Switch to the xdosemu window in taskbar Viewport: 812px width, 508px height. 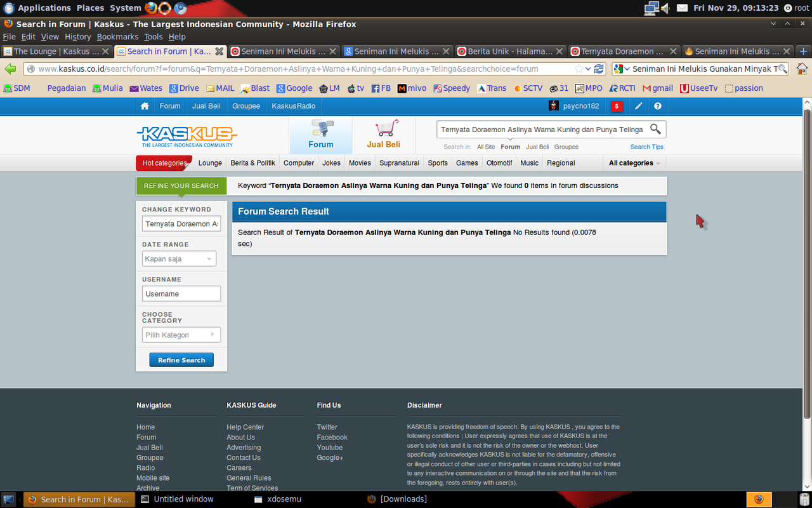point(277,499)
